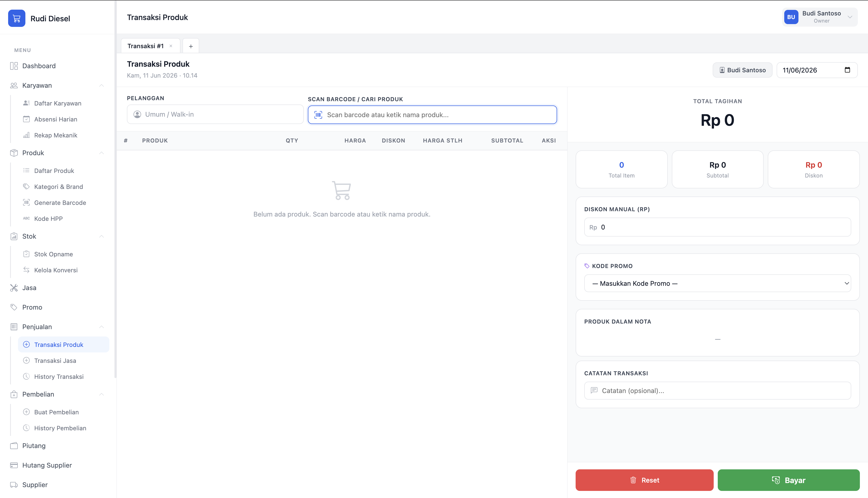
Task: Click the transaction date field
Action: (817, 70)
